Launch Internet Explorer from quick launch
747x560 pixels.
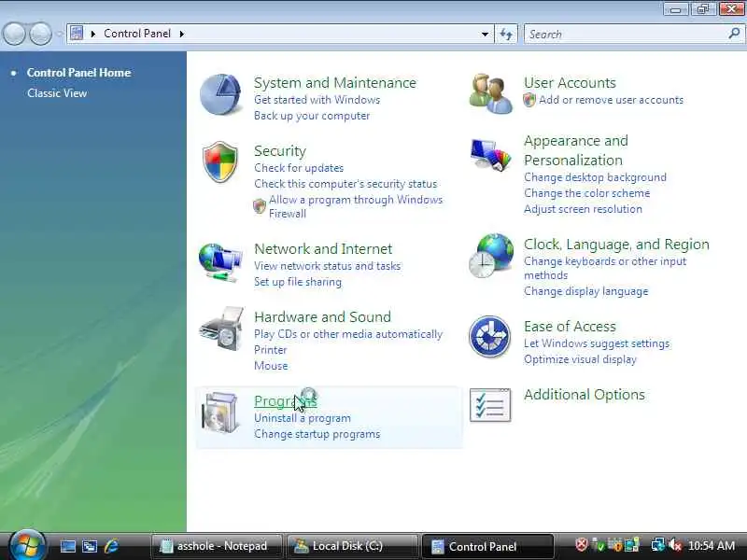tap(111, 546)
